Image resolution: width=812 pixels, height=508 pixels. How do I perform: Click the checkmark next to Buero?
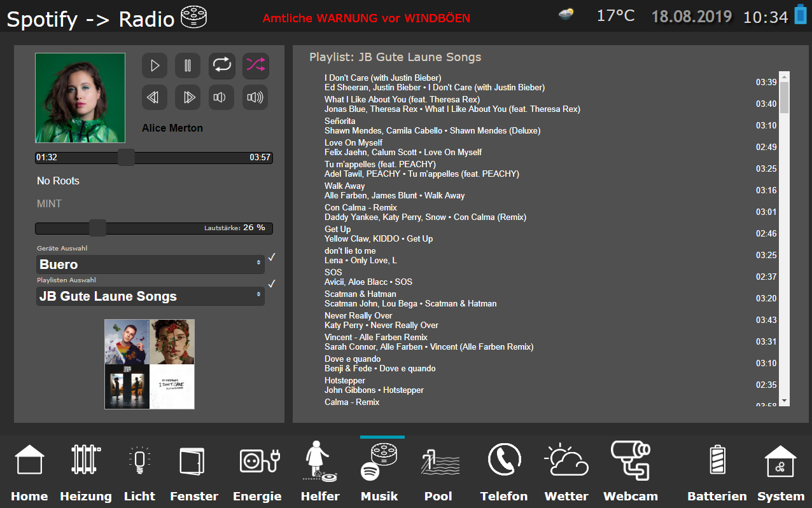click(272, 257)
